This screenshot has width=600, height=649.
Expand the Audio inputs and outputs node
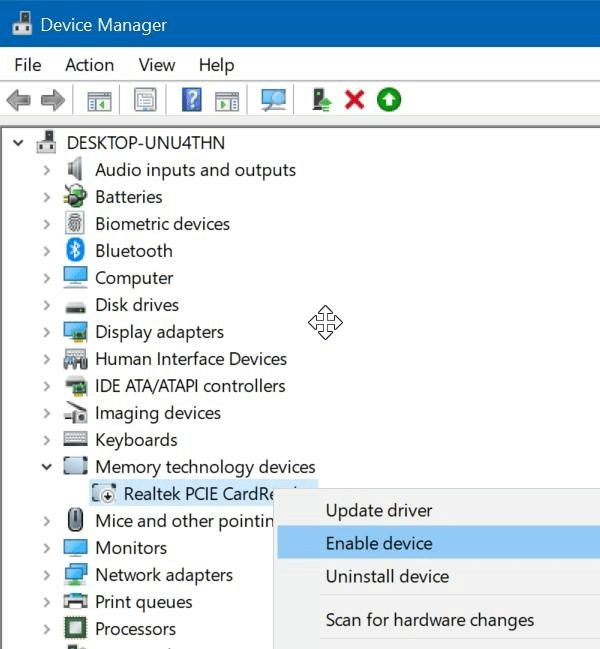pos(46,170)
